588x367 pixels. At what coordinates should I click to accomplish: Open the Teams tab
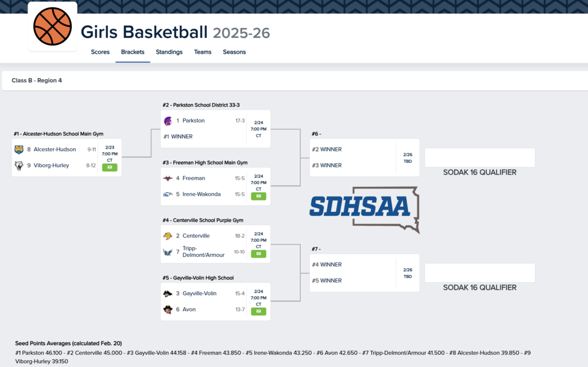click(x=203, y=52)
